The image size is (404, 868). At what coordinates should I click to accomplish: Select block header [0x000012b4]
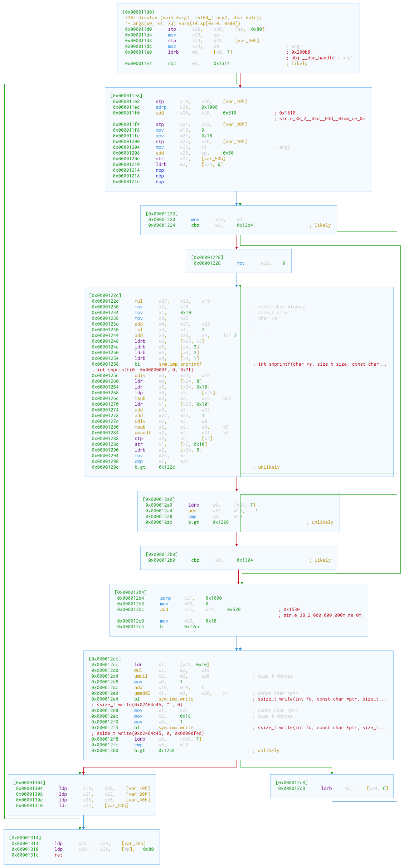point(131,592)
